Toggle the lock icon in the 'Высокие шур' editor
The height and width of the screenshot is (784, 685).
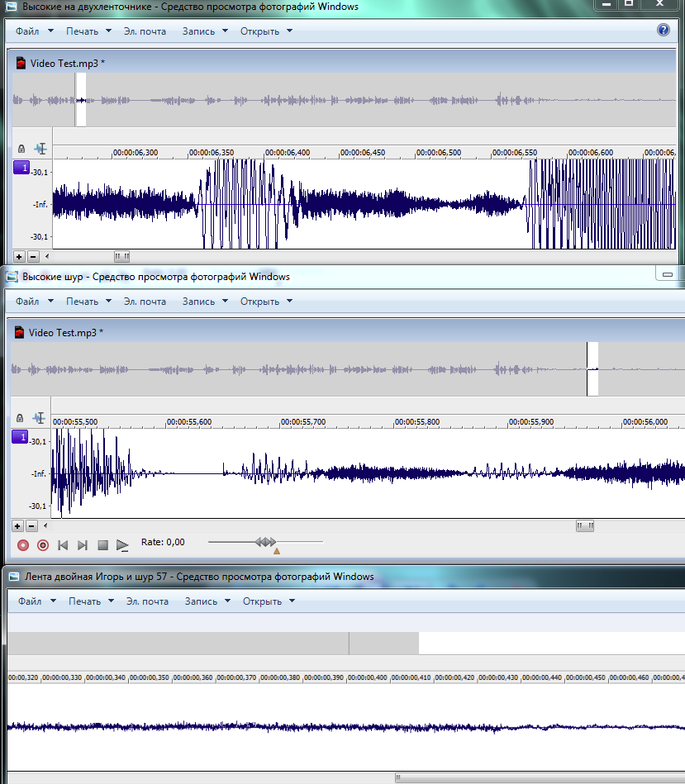click(x=20, y=418)
